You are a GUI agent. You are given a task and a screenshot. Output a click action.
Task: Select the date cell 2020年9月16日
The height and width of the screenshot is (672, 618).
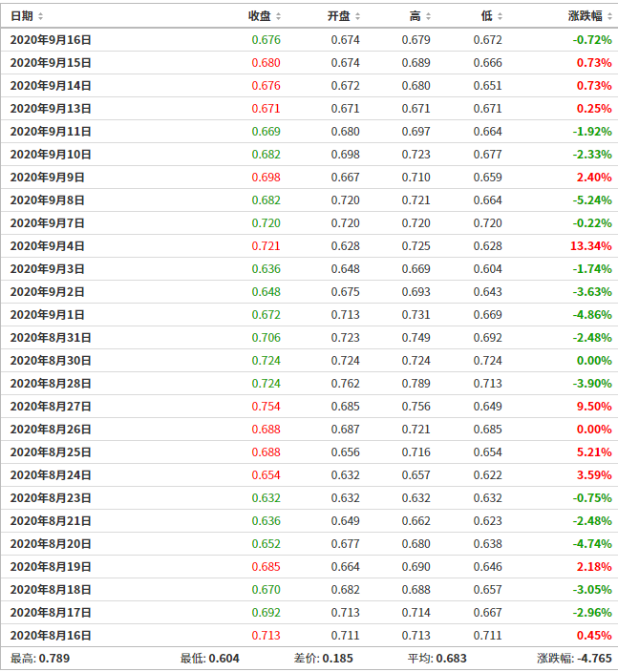[x=51, y=40]
